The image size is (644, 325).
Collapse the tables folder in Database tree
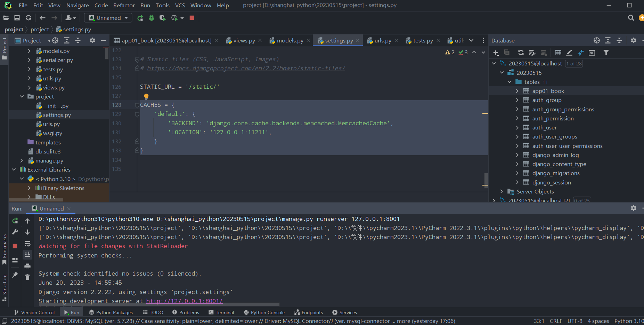510,82
